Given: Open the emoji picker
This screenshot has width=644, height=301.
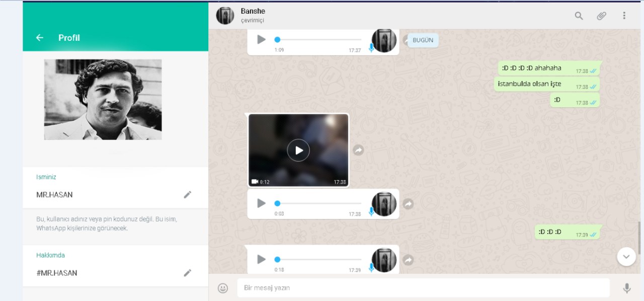Looking at the screenshot, I should coord(223,288).
